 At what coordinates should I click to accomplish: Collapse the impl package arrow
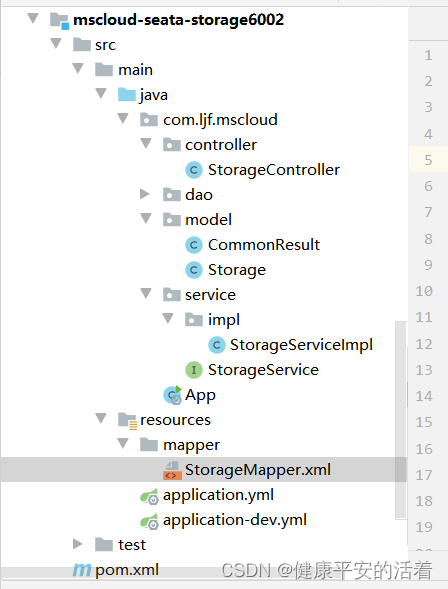pyautogui.click(x=168, y=318)
